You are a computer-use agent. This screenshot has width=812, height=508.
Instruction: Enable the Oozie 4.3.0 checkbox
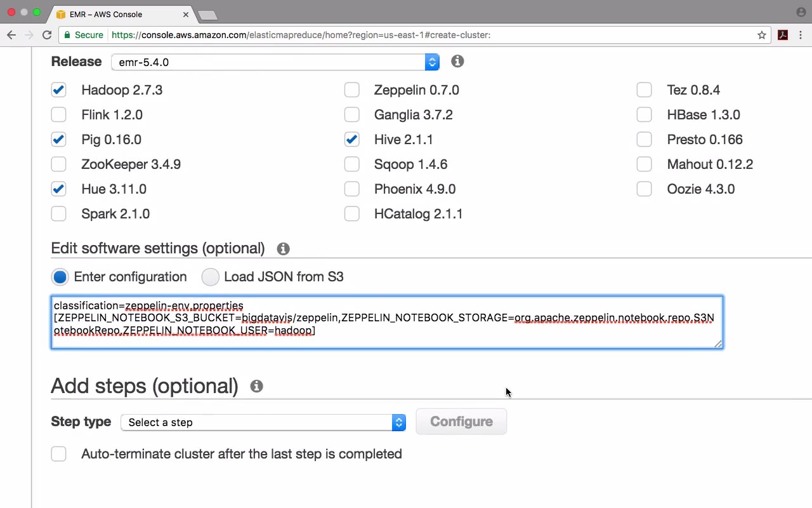644,189
